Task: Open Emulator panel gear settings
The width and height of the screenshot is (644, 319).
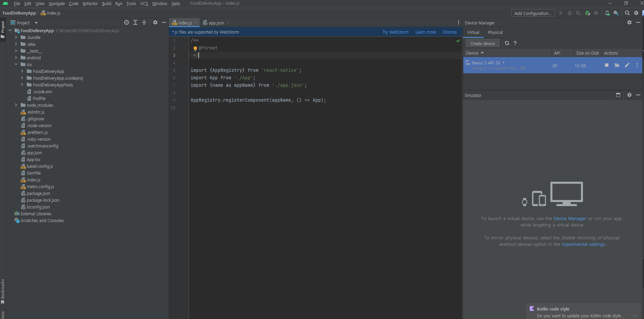Action: click(629, 95)
